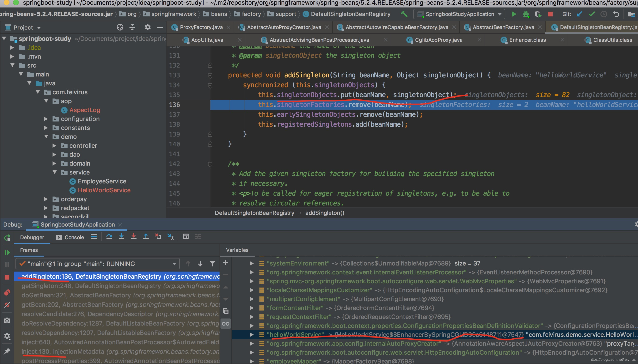This screenshot has width=638, height=364.
Task: Expand the orderpay package in project tree
Action: (x=46, y=199)
